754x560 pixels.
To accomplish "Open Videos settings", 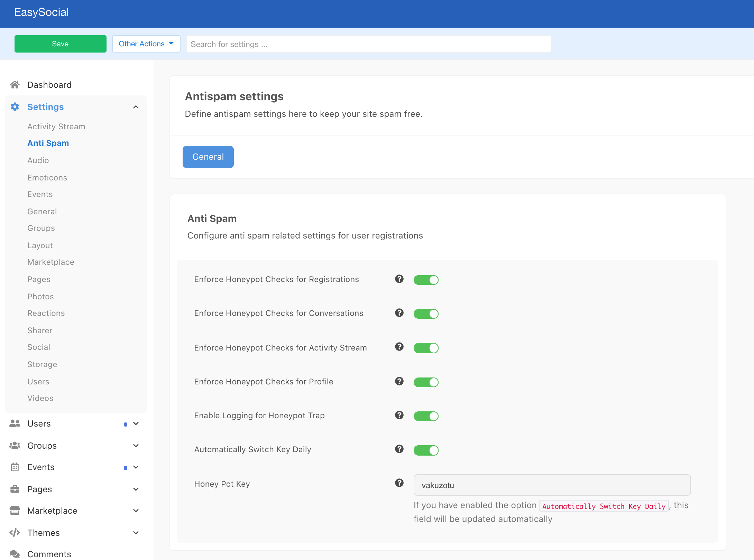I will [x=40, y=398].
